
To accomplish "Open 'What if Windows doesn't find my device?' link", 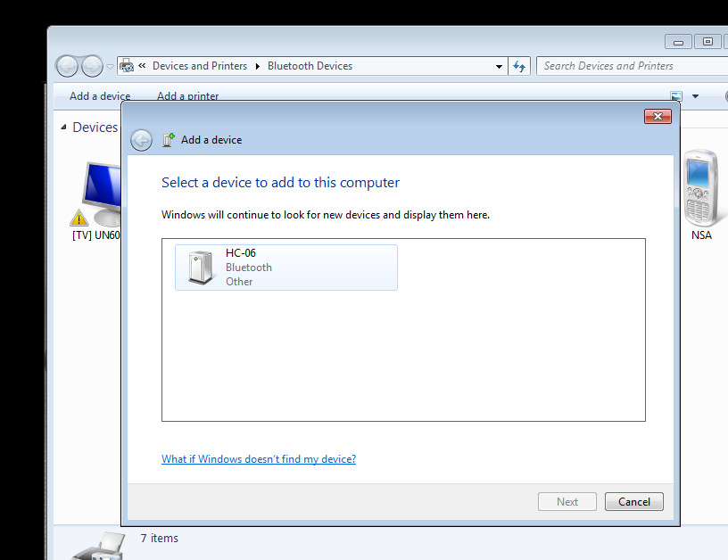I will pos(259,459).
